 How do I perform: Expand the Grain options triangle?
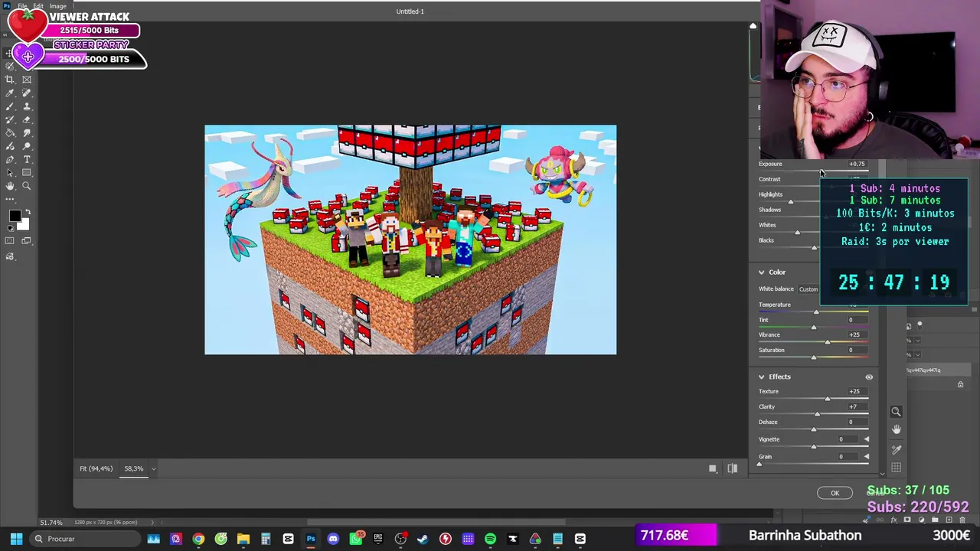(x=866, y=457)
